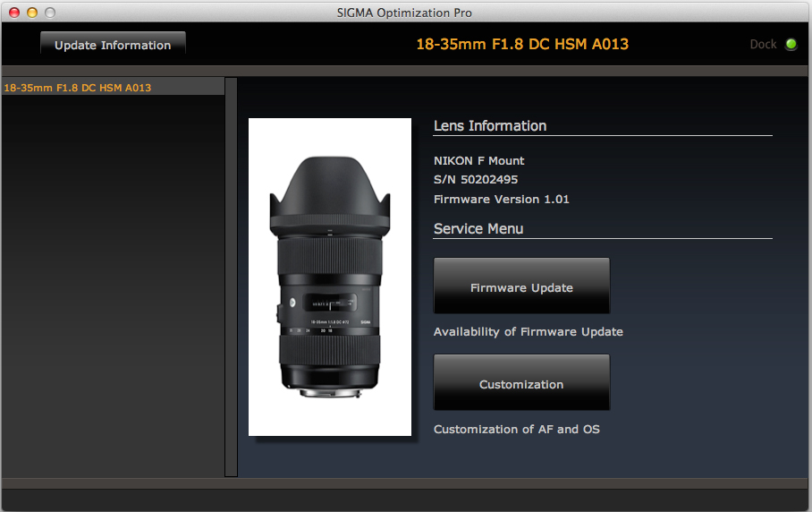
Task: Click Customization of AF and OS caption
Action: click(x=516, y=429)
